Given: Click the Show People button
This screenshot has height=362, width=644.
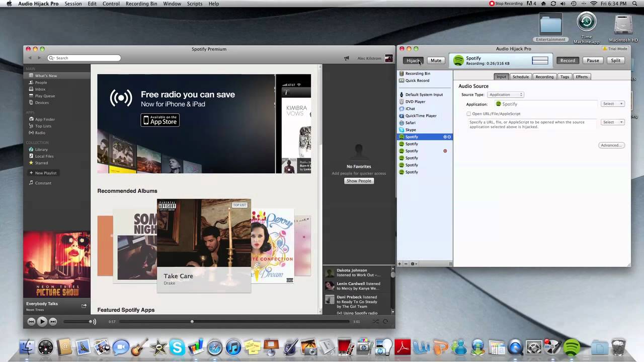Looking at the screenshot, I should [359, 180].
